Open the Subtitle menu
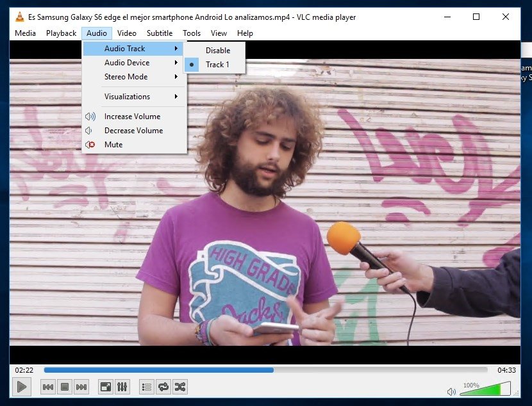This screenshot has width=532, height=406. (x=160, y=33)
